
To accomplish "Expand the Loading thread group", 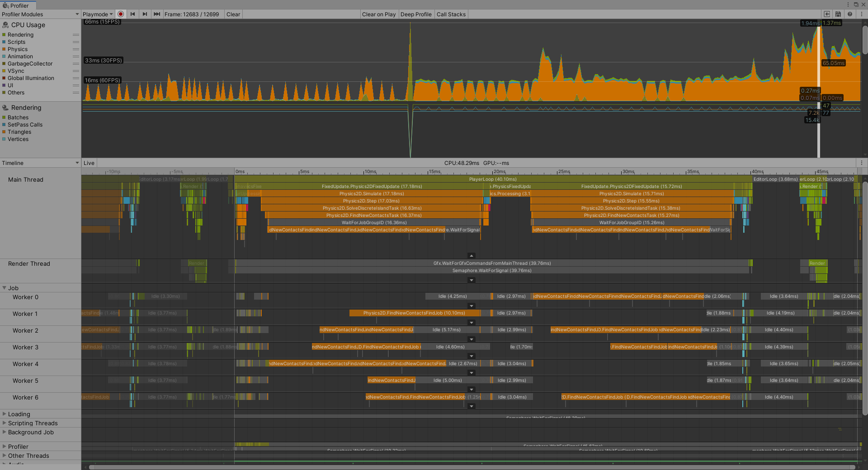I will pyautogui.click(x=5, y=414).
